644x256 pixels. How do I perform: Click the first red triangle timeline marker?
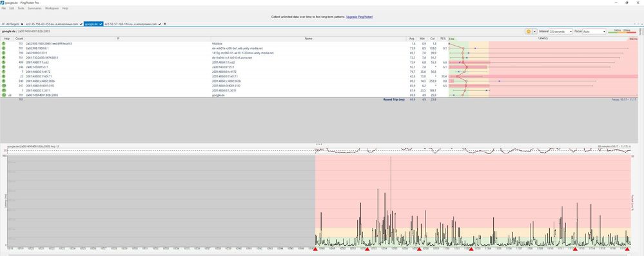[315, 249]
